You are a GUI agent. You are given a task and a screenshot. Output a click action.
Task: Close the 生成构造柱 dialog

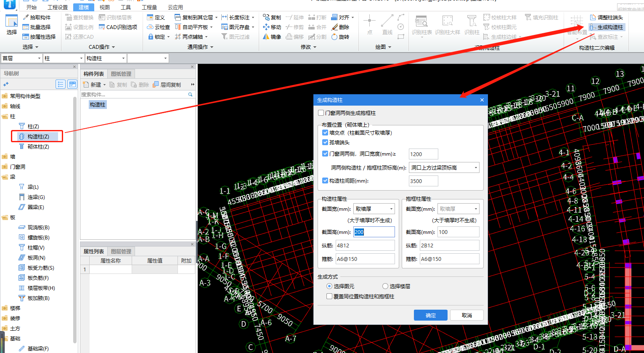[482, 100]
